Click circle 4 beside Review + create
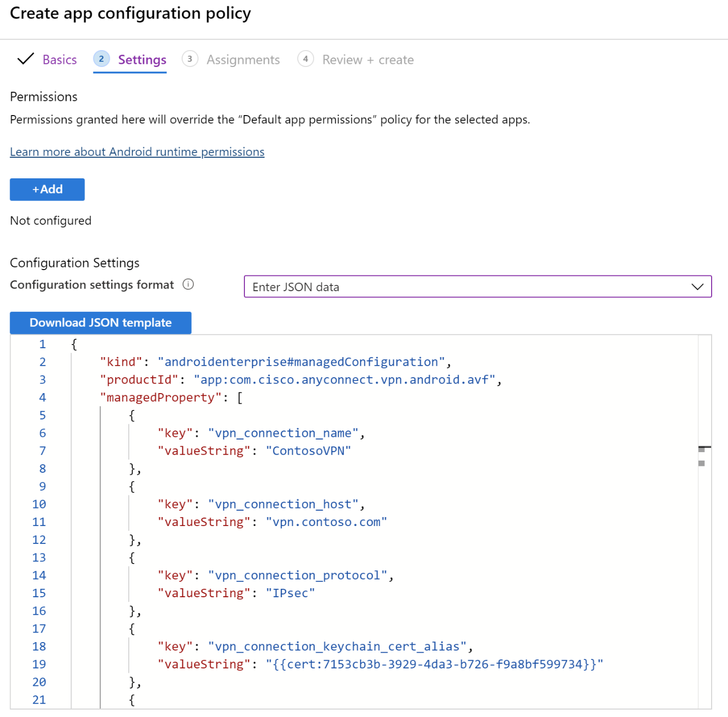 coord(306,59)
